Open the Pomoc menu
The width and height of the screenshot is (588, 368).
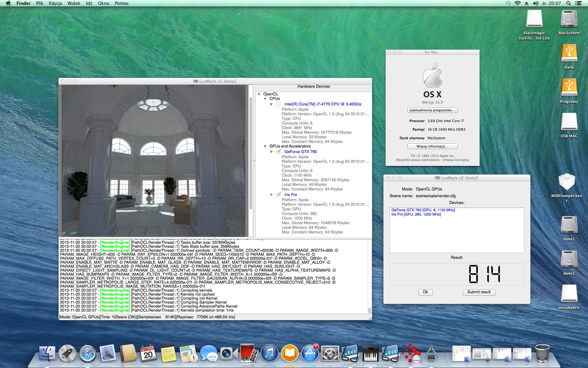pos(122,3)
